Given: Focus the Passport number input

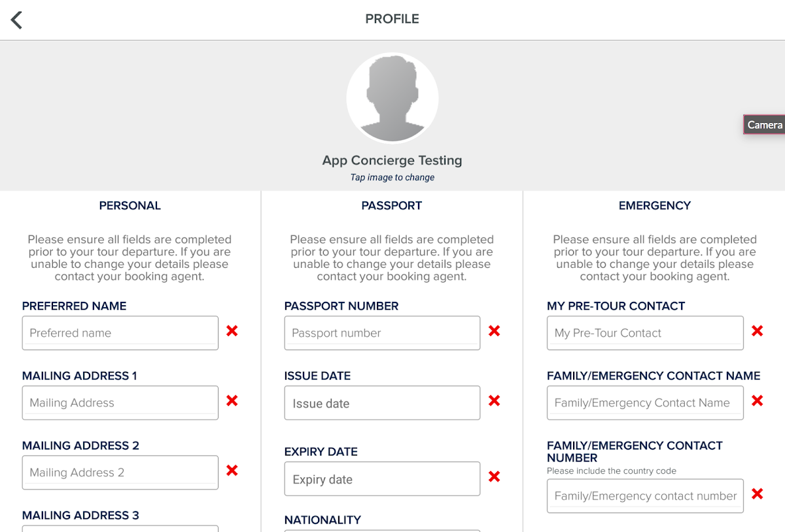Looking at the screenshot, I should tap(382, 333).
